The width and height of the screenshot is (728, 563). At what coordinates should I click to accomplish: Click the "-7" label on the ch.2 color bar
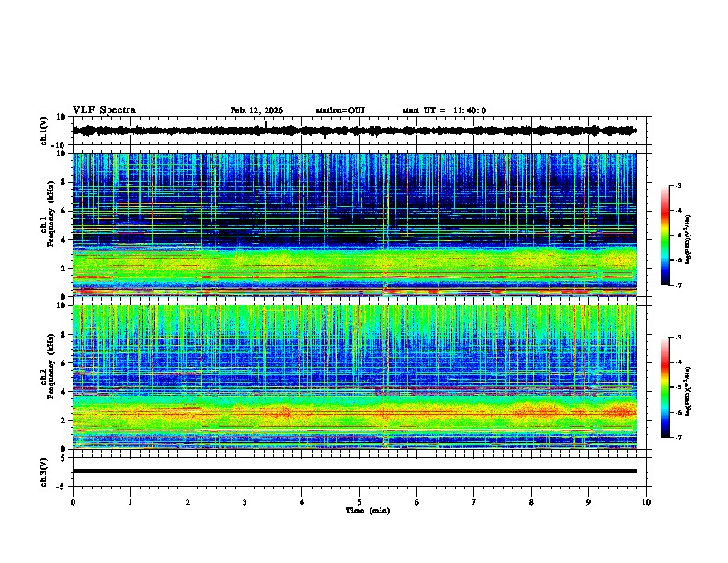(x=677, y=437)
